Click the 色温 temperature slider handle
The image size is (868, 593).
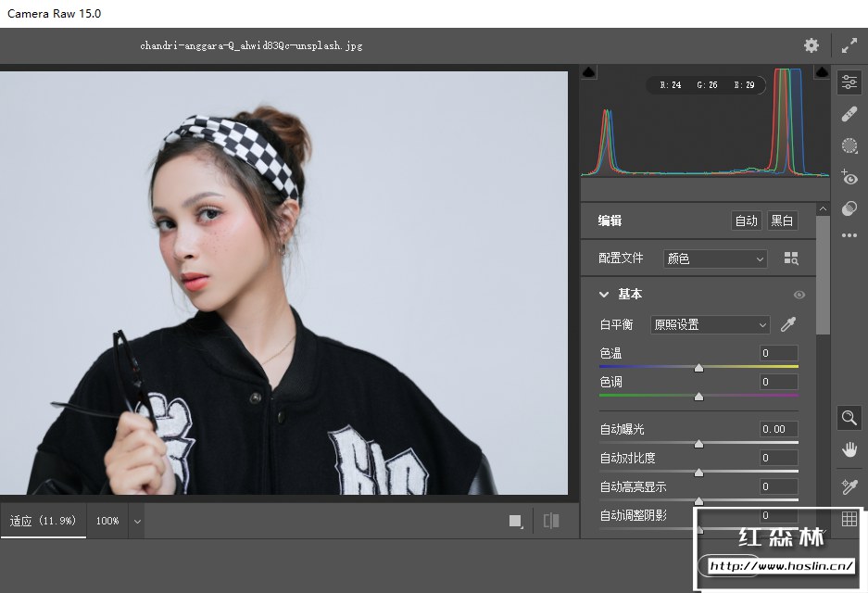click(x=698, y=368)
